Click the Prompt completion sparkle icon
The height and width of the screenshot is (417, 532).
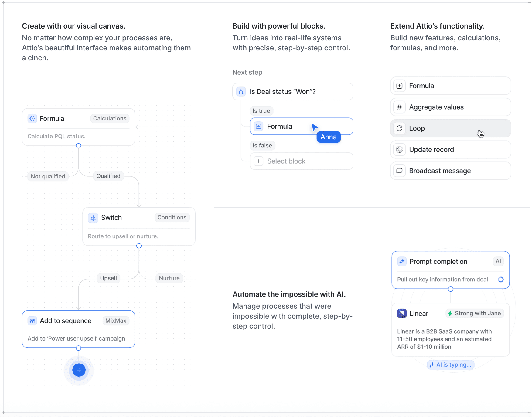click(x=402, y=261)
